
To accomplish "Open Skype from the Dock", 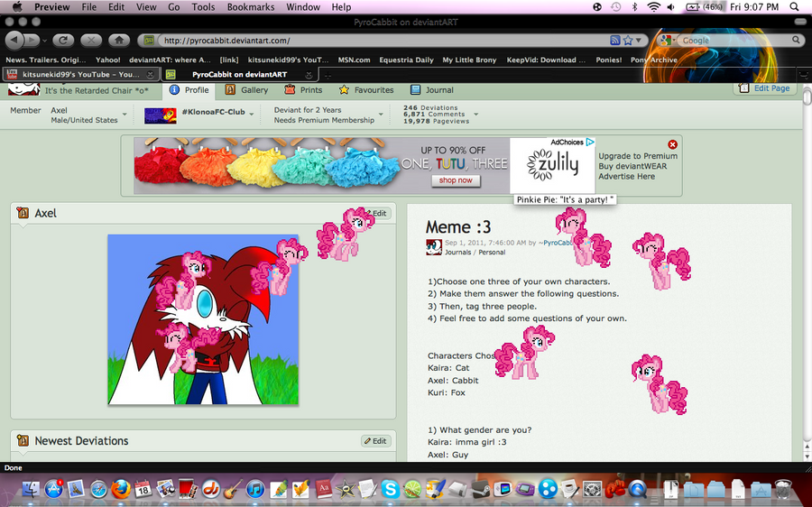I will tap(391, 488).
